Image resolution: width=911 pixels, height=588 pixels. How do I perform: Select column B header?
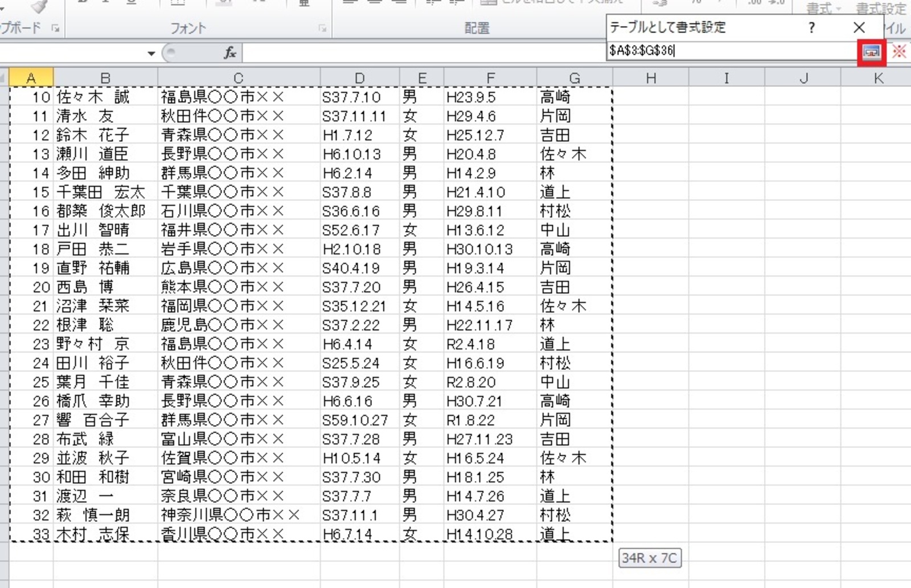click(x=105, y=77)
